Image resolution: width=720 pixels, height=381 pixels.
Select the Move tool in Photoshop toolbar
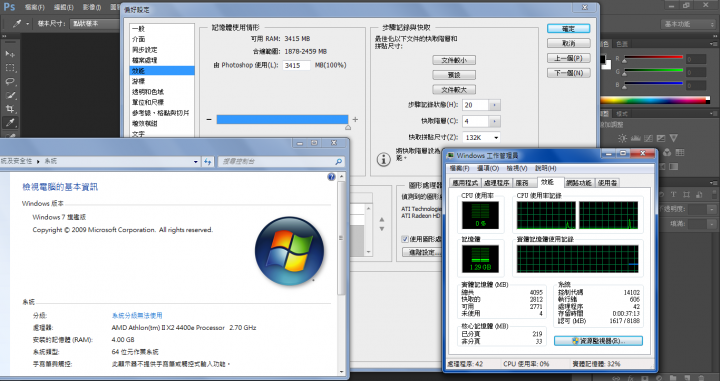(10, 54)
